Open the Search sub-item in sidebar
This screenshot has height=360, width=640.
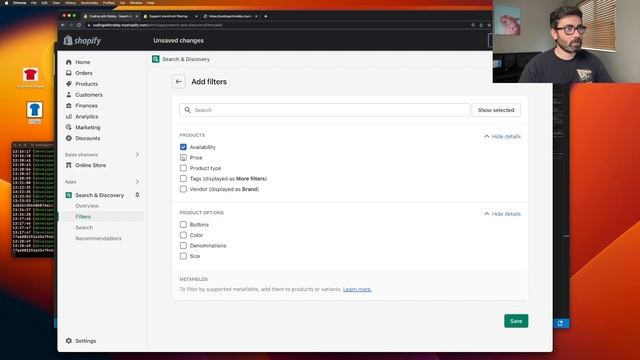coord(84,227)
